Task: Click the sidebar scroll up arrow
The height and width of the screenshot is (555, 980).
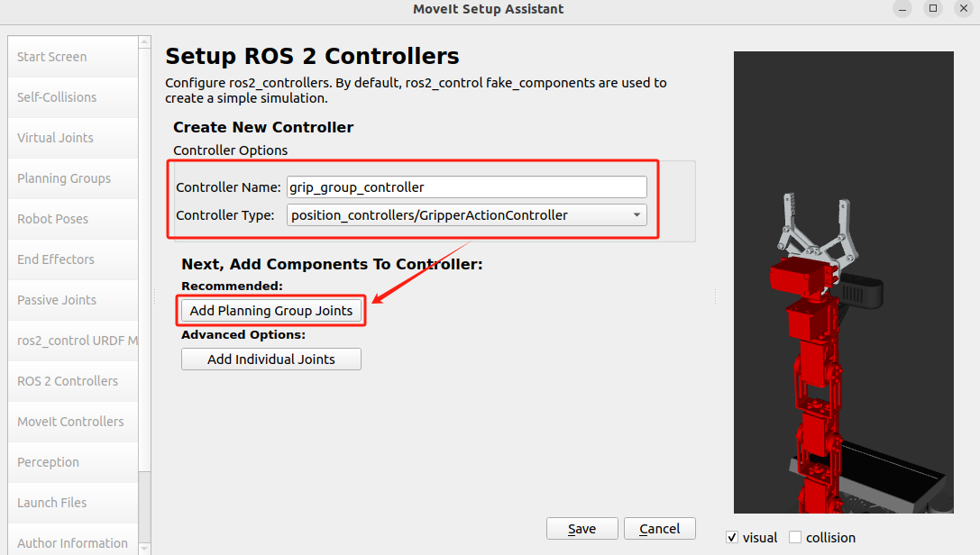Action: (145, 41)
